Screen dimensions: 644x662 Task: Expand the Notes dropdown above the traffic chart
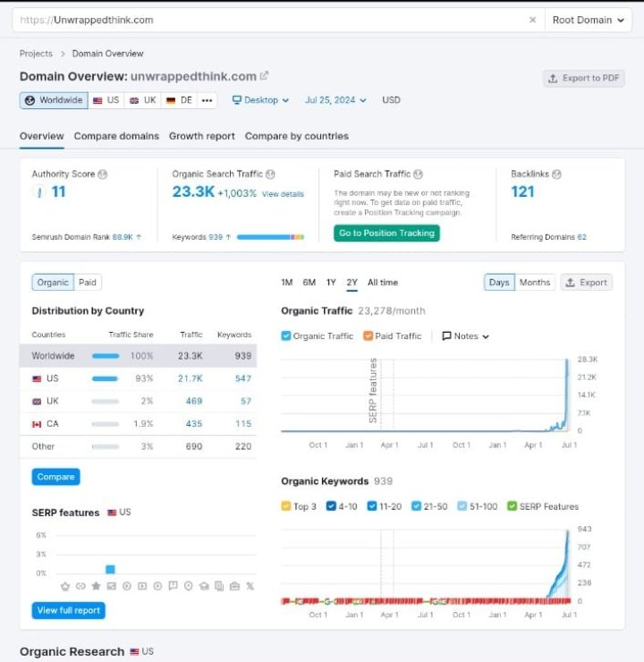465,336
